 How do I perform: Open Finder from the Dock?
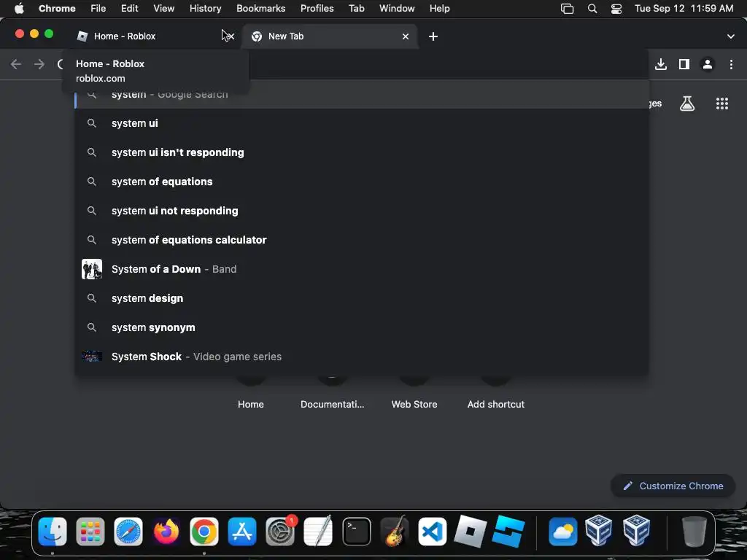tap(53, 531)
